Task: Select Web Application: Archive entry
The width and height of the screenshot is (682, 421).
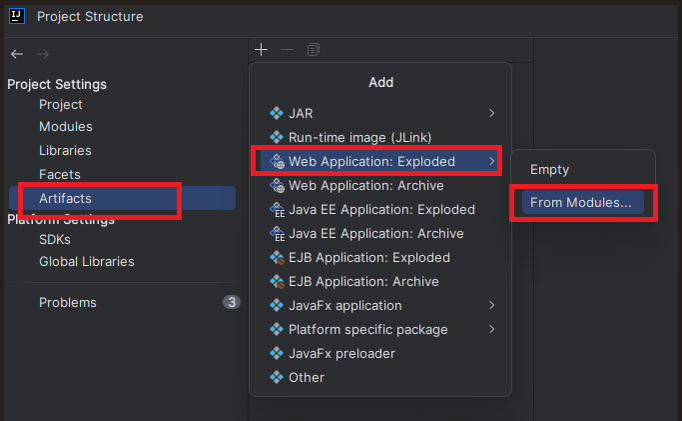Action: 381,185
